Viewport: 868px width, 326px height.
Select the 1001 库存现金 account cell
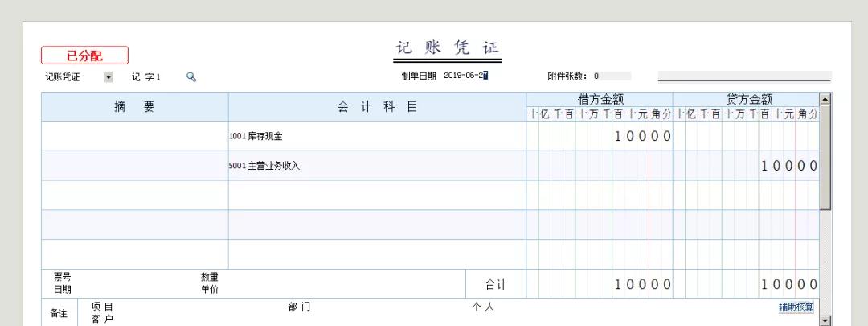click(376, 136)
